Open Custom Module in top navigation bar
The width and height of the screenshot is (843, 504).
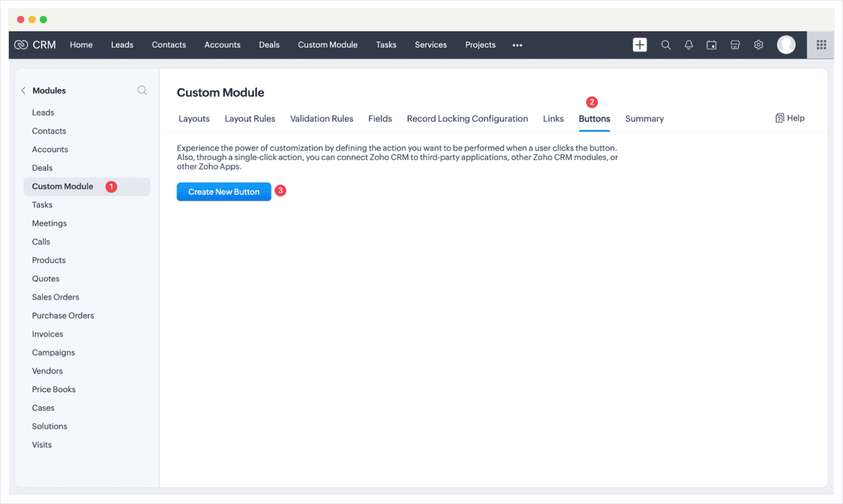click(328, 45)
